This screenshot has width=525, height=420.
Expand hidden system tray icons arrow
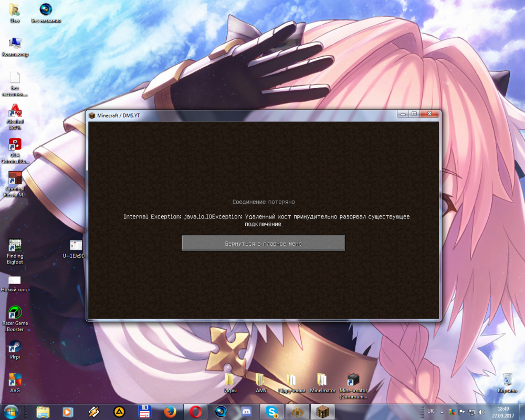tap(442, 412)
